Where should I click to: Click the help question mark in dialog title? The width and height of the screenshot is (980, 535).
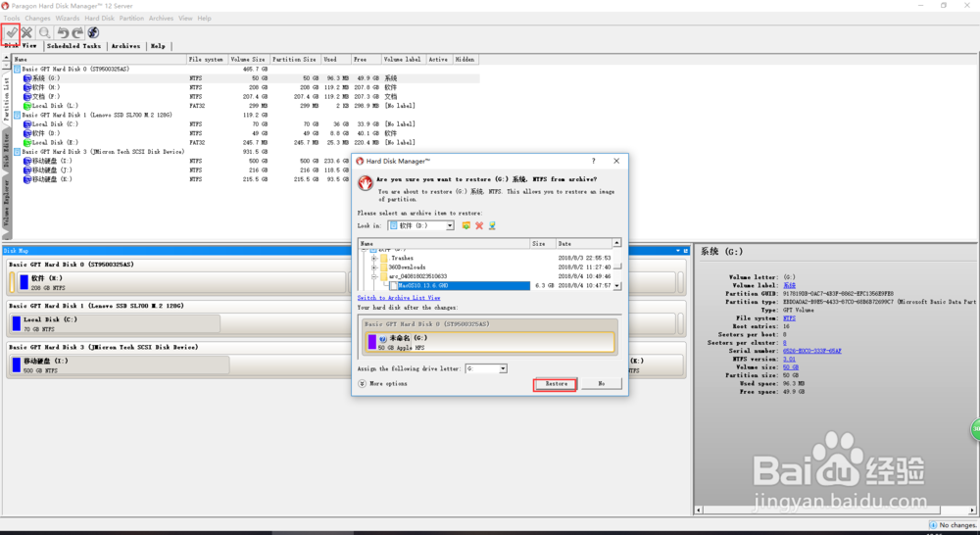click(x=594, y=161)
